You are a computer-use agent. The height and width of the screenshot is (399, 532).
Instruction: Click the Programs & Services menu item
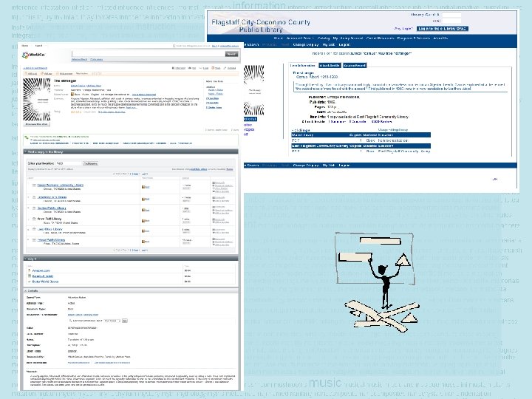[414, 38]
